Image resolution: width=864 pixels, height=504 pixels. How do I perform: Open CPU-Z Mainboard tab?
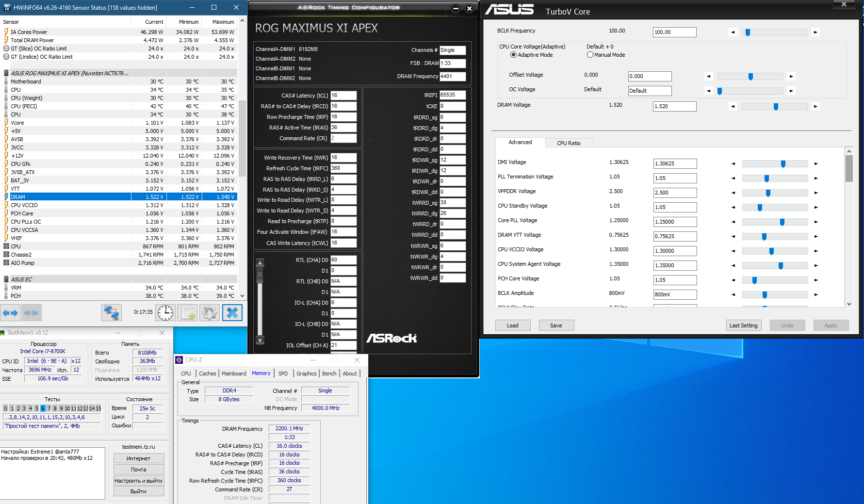coord(234,374)
